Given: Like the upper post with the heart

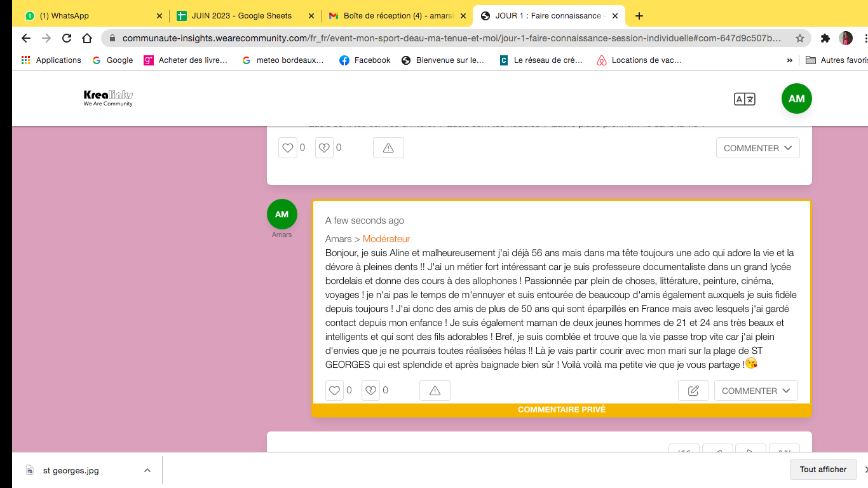Looking at the screenshot, I should coord(288,148).
